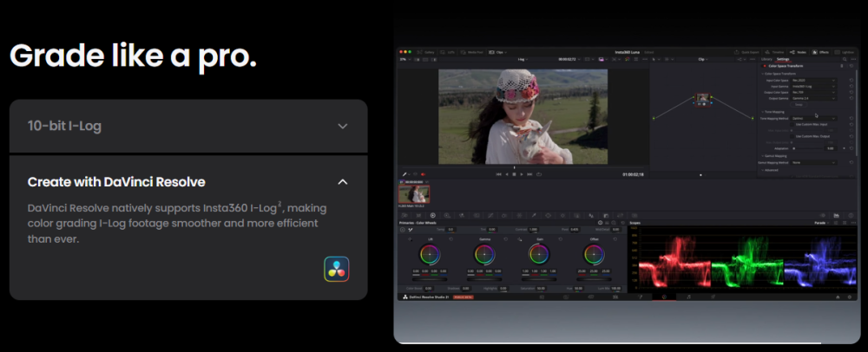The height and width of the screenshot is (352, 868).
Task: Reset the Lift wheel
Action: click(451, 239)
